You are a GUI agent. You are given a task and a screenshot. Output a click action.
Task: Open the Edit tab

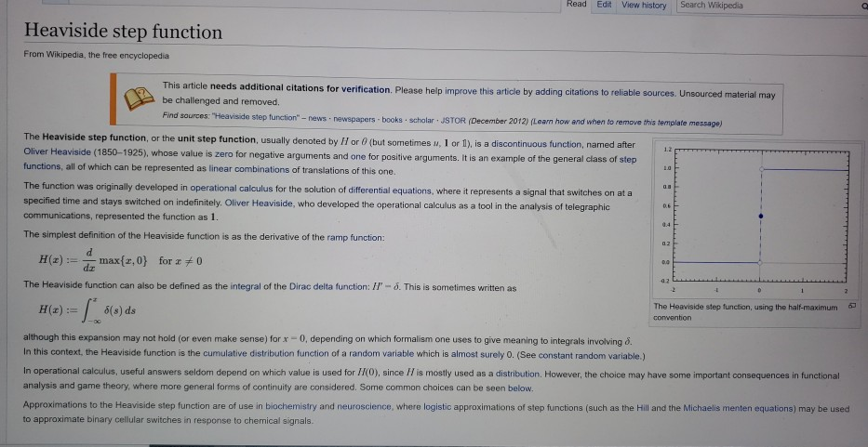click(x=604, y=5)
